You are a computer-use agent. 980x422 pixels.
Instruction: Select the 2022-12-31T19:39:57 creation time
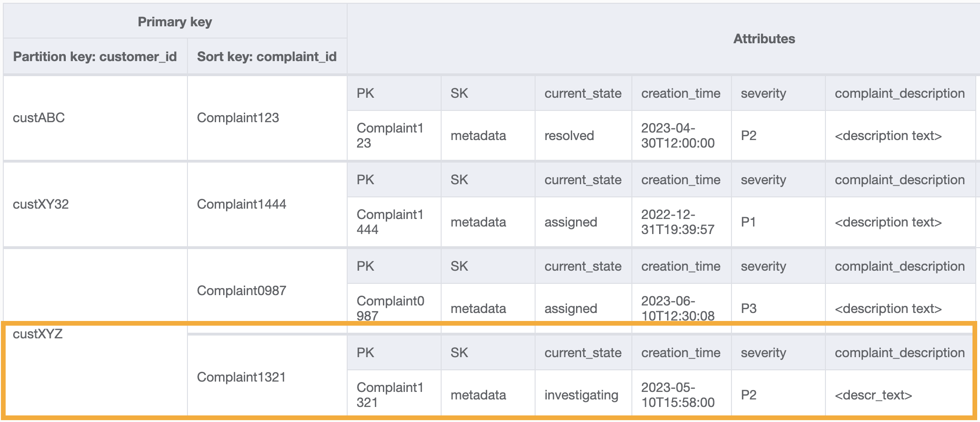pyautogui.click(x=677, y=222)
